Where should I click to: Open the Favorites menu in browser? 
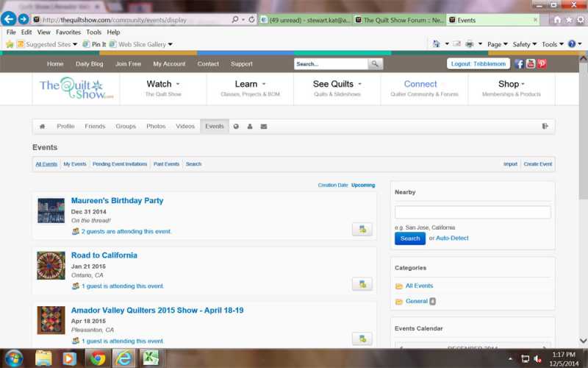tap(68, 32)
